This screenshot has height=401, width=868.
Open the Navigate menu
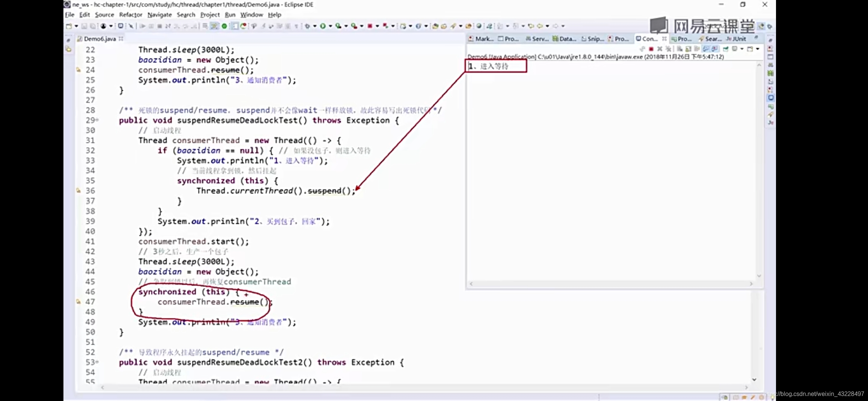coord(160,14)
